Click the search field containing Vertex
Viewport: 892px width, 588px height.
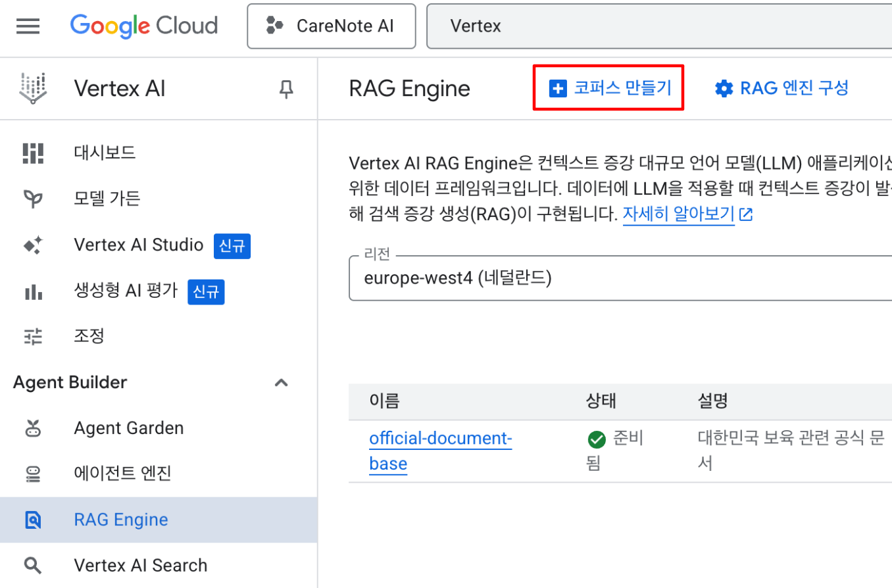click(x=659, y=26)
